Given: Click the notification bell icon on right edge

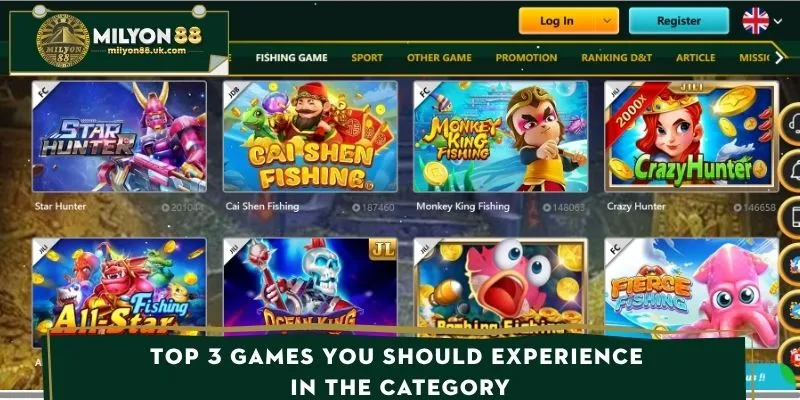Looking at the screenshot, I should [x=793, y=171].
